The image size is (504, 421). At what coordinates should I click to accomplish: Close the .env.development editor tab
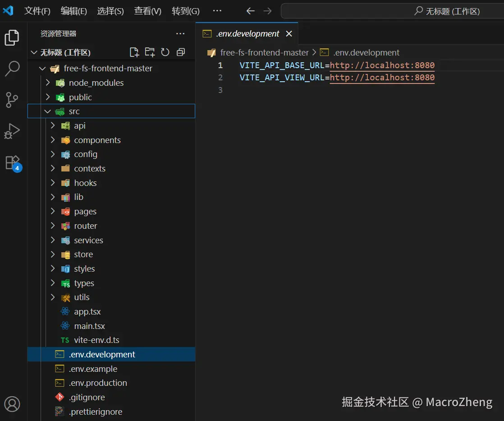click(x=289, y=34)
